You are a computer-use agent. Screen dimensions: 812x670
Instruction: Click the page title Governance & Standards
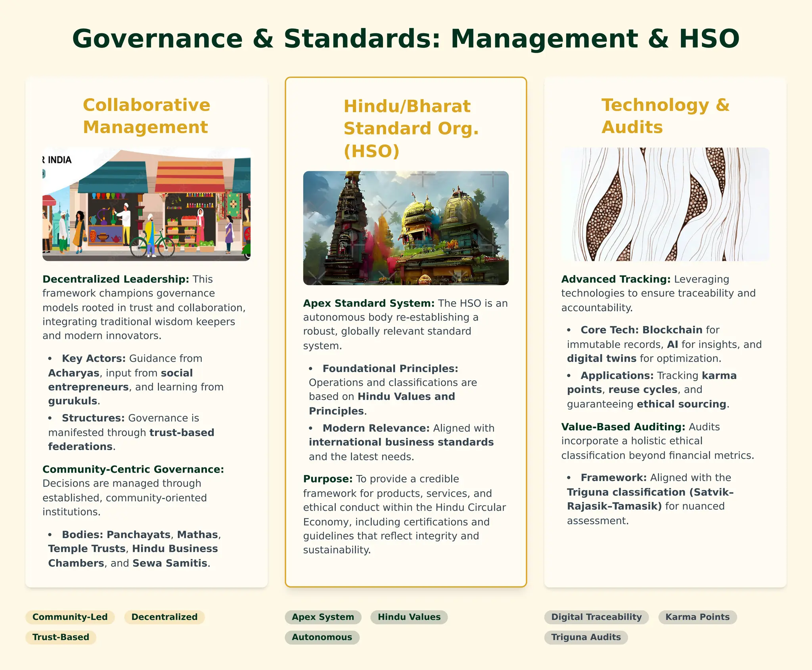(x=406, y=39)
